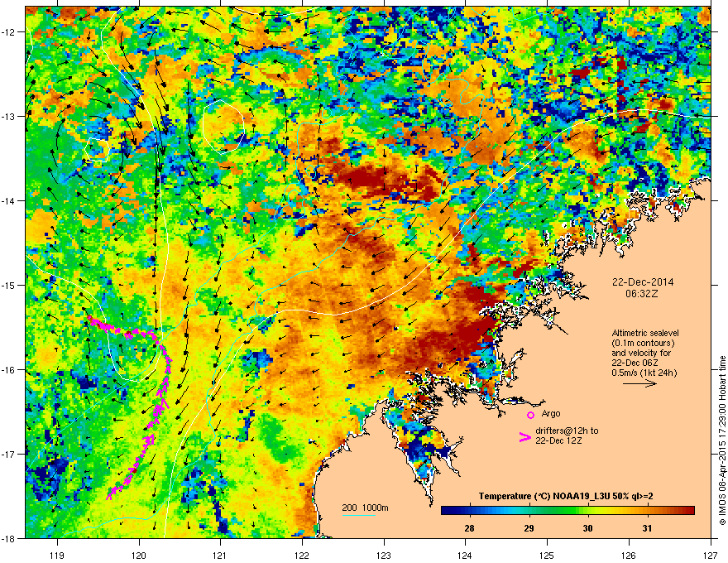Click the velocity scale arrow under 0.5m/s

pyautogui.click(x=639, y=383)
